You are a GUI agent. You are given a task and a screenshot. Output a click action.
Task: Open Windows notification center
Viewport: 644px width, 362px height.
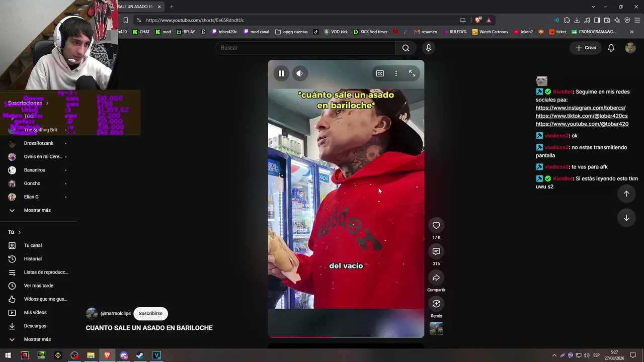point(633,355)
